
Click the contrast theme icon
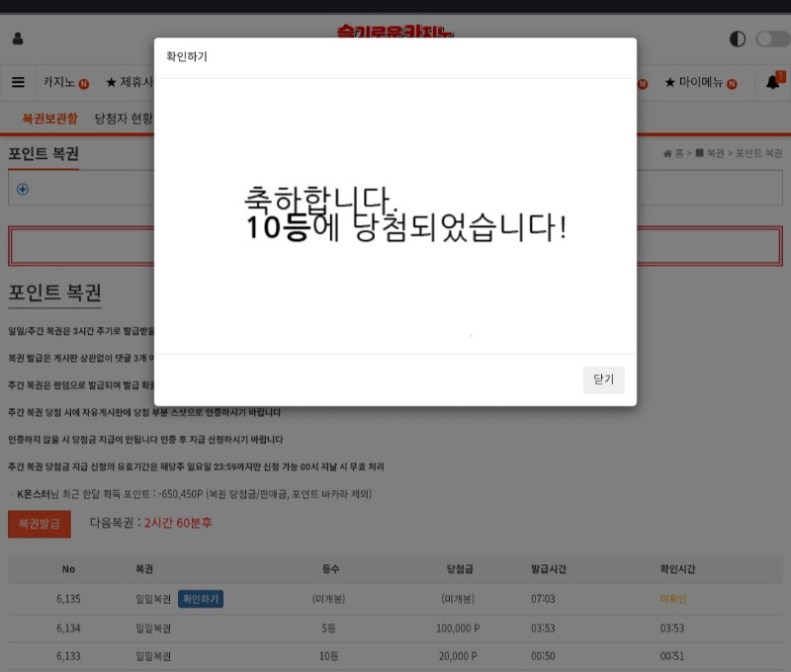coord(738,40)
